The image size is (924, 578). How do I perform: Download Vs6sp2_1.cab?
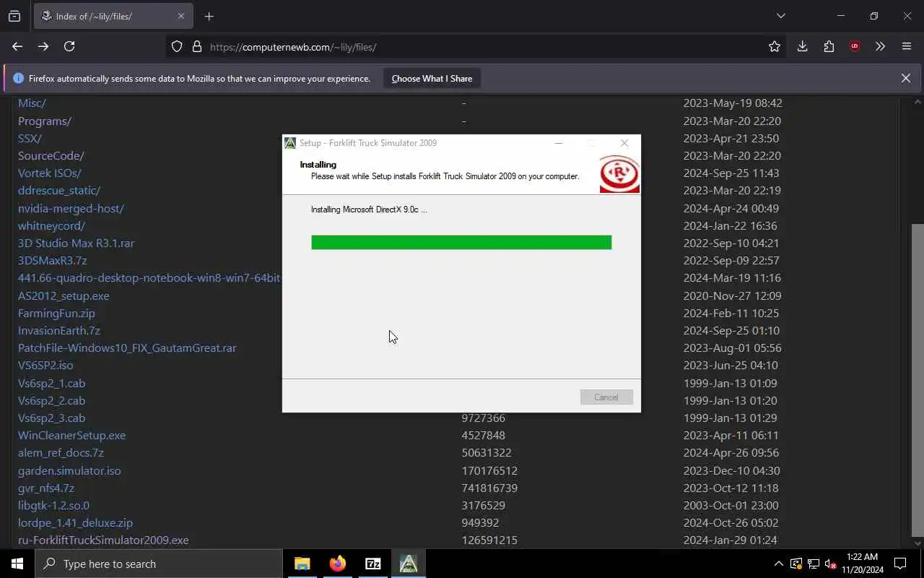[51, 383]
